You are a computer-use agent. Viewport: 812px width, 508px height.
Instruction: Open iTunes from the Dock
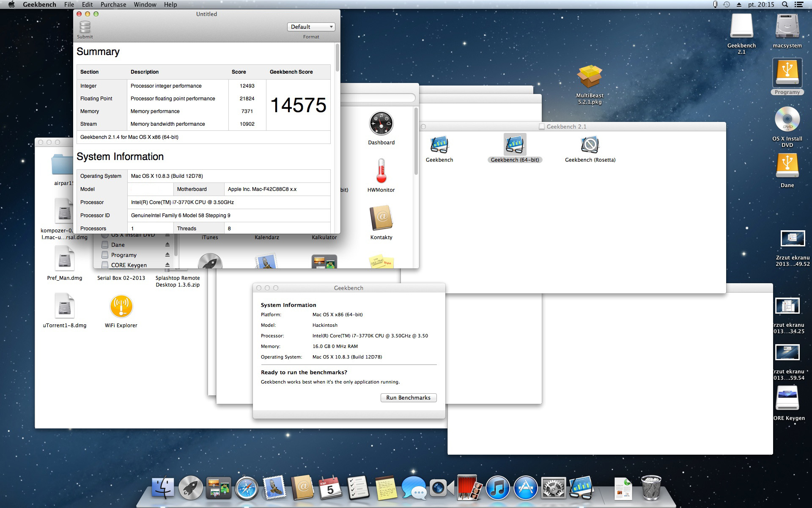(497, 488)
